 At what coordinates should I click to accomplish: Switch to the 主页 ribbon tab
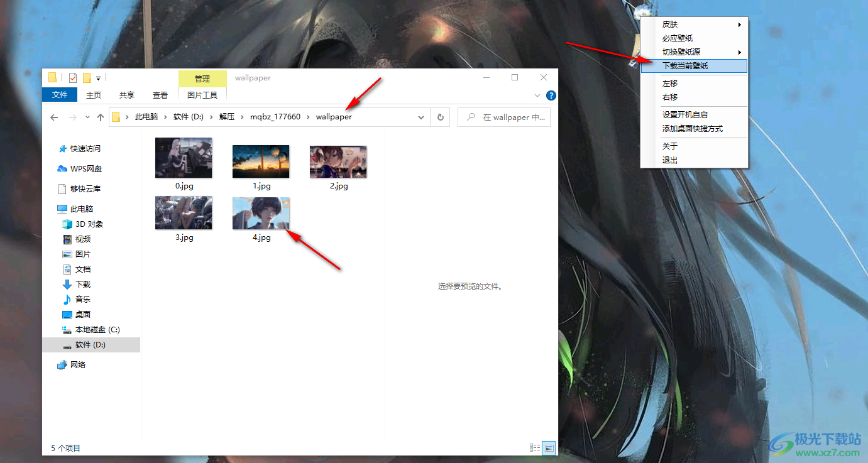[x=94, y=95]
